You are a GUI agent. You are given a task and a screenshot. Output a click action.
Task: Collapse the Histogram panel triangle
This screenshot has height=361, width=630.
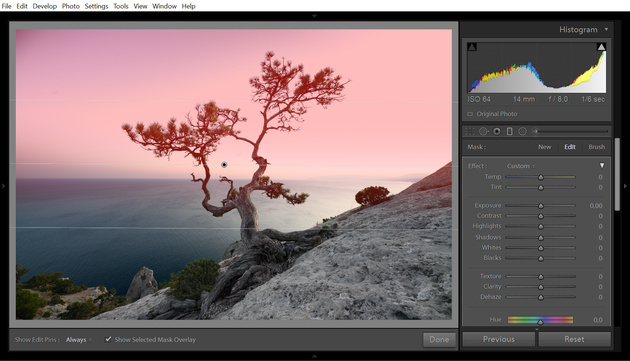pos(606,29)
